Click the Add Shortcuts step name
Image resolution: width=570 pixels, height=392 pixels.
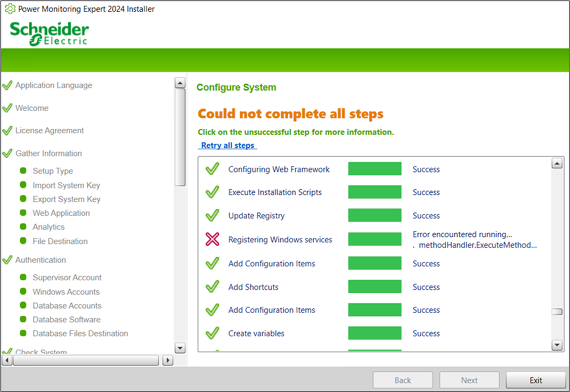253,287
